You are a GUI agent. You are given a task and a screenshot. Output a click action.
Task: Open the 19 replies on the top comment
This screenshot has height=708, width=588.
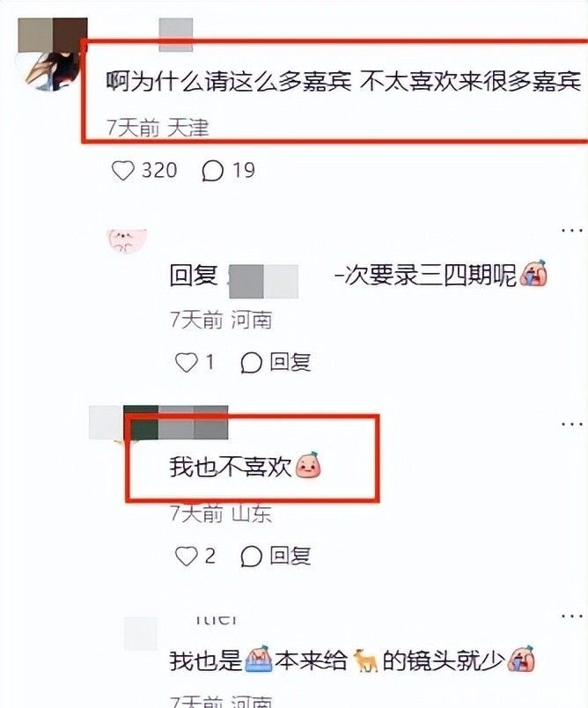point(212,171)
